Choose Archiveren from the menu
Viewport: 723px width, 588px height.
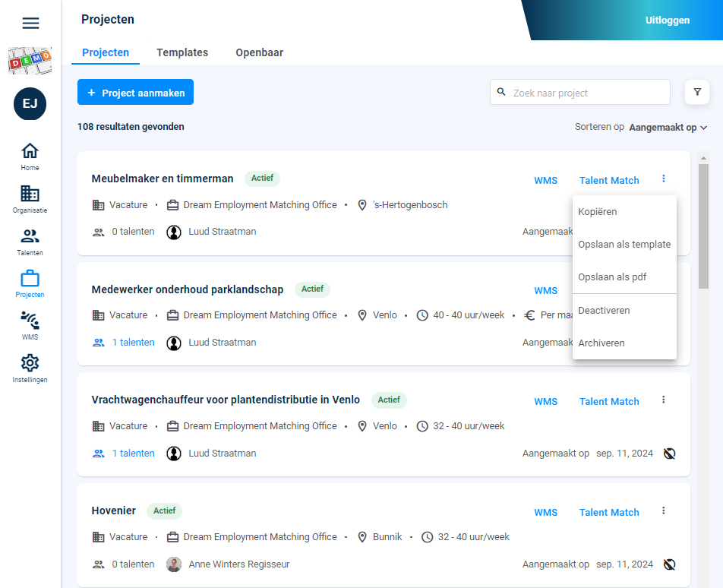(624, 343)
